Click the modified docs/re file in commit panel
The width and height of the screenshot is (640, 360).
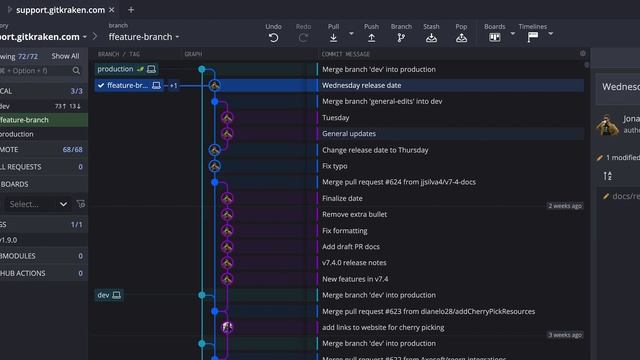(x=621, y=196)
